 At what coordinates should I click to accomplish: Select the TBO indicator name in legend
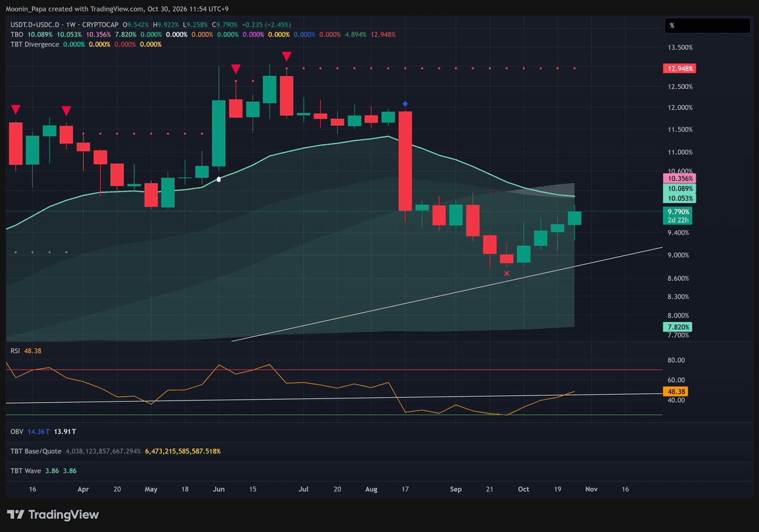click(x=17, y=34)
